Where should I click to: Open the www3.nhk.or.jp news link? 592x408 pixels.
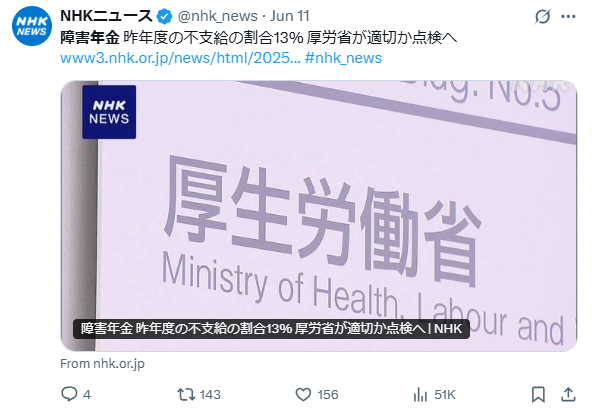click(x=180, y=58)
